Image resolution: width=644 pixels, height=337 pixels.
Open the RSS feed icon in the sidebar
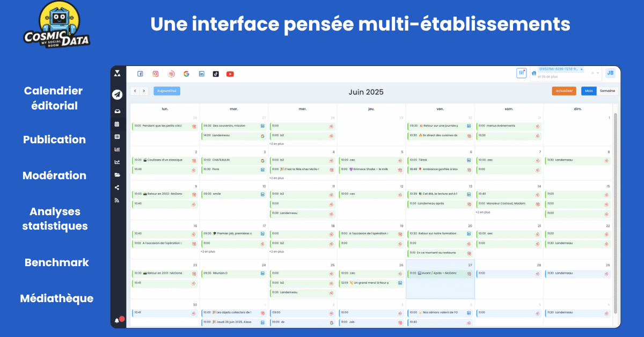(x=117, y=199)
